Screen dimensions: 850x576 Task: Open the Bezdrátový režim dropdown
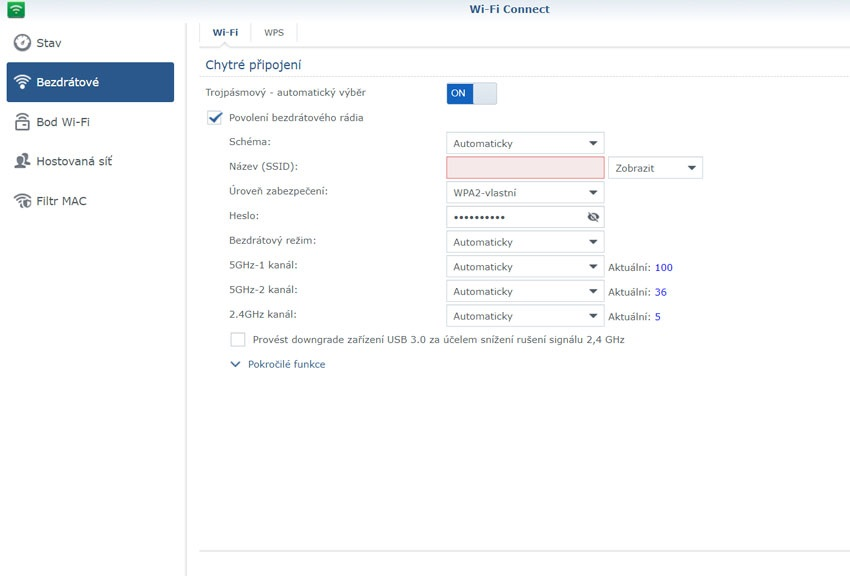pyautogui.click(x=525, y=242)
